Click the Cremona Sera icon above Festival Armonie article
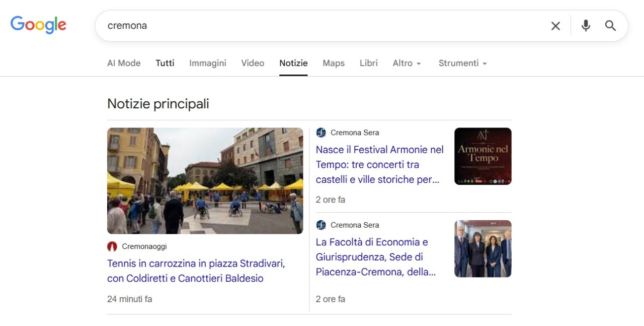The width and height of the screenshot is (644, 326). click(x=321, y=133)
